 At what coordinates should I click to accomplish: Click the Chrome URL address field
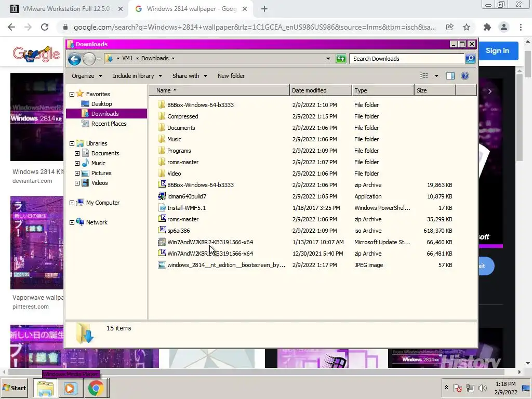click(x=255, y=27)
